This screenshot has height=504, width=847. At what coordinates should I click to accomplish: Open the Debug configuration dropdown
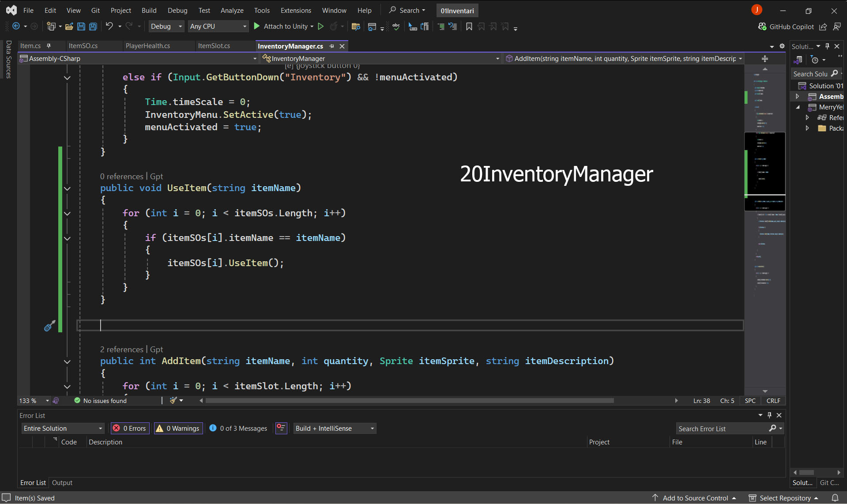pos(166,26)
